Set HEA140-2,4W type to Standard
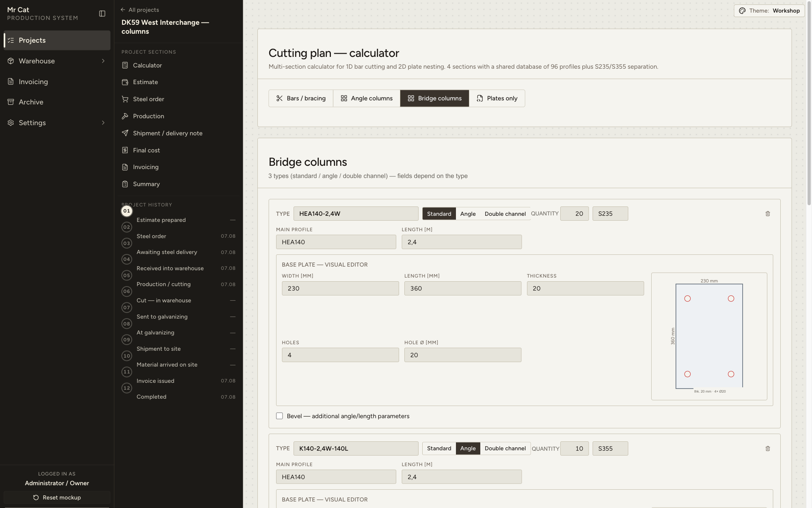The width and height of the screenshot is (812, 508). coord(439,214)
